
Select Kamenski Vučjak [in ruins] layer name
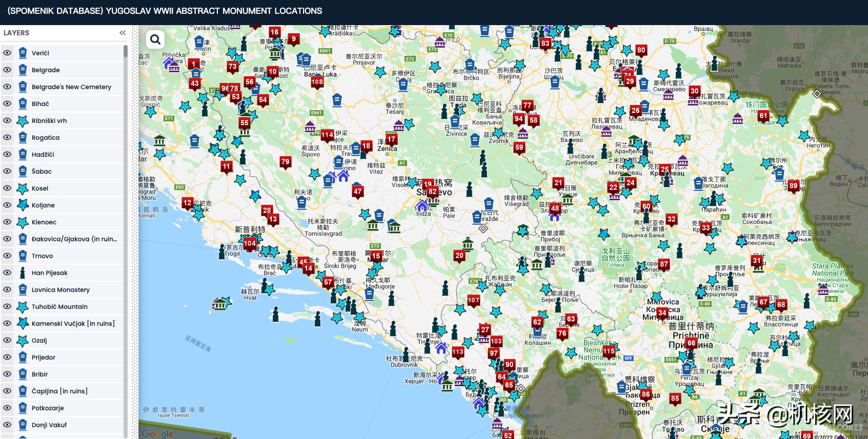(73, 323)
